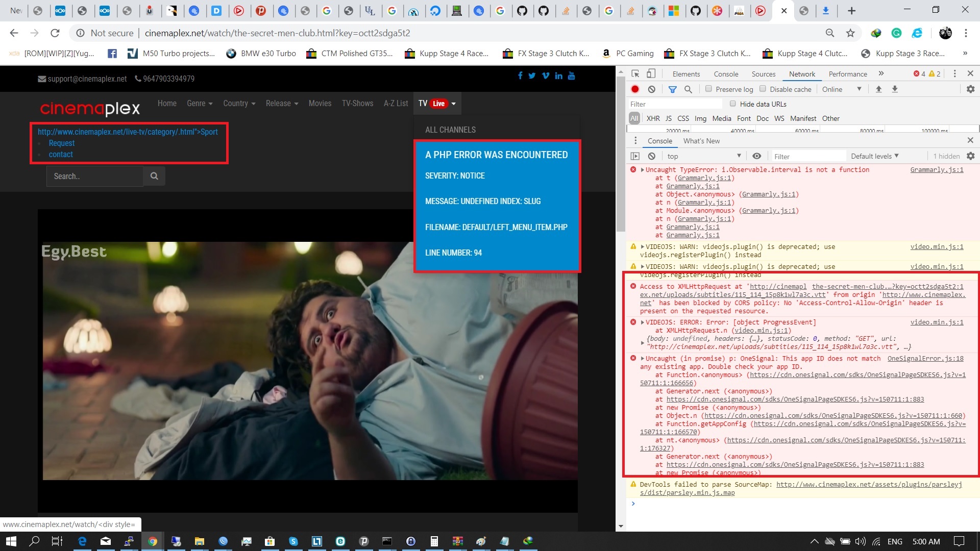
Task: Open the drawer's three-dot menu
Action: coord(635,141)
